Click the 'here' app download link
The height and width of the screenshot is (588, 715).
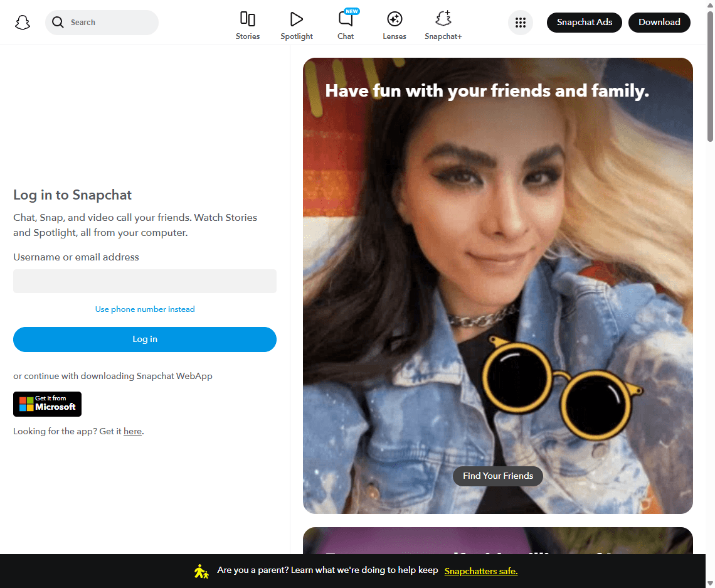[133, 432]
